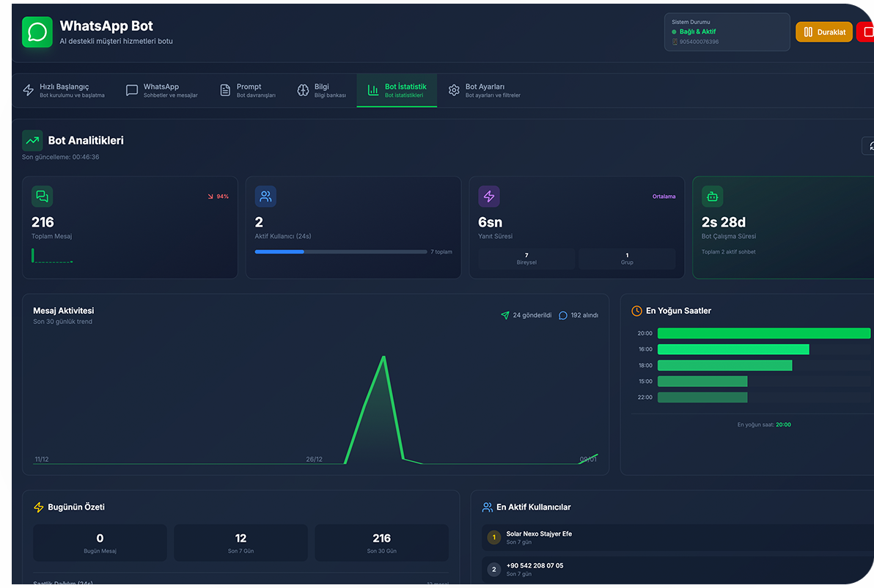Click the red stop button
Image resolution: width=874 pixels, height=588 pixels.
[866, 32]
